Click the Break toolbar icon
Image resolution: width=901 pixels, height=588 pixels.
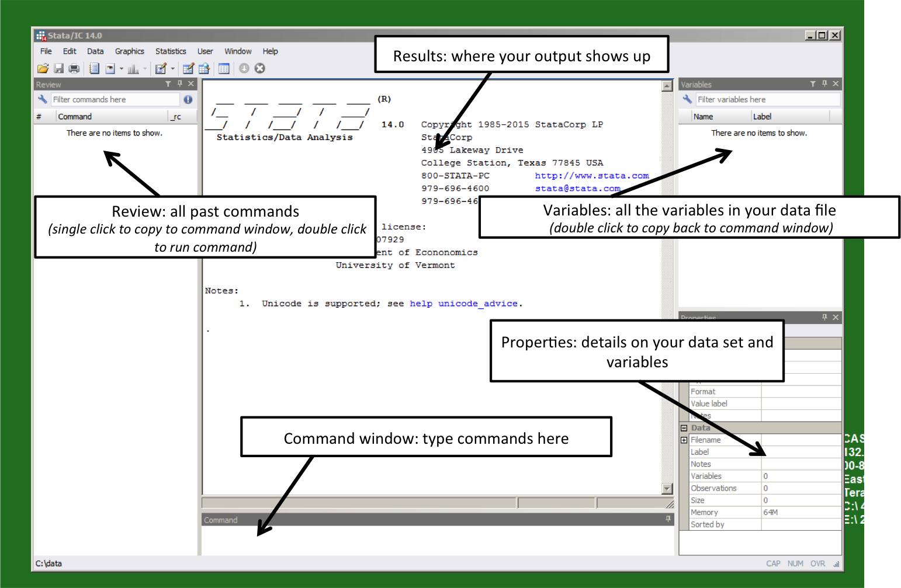260,68
